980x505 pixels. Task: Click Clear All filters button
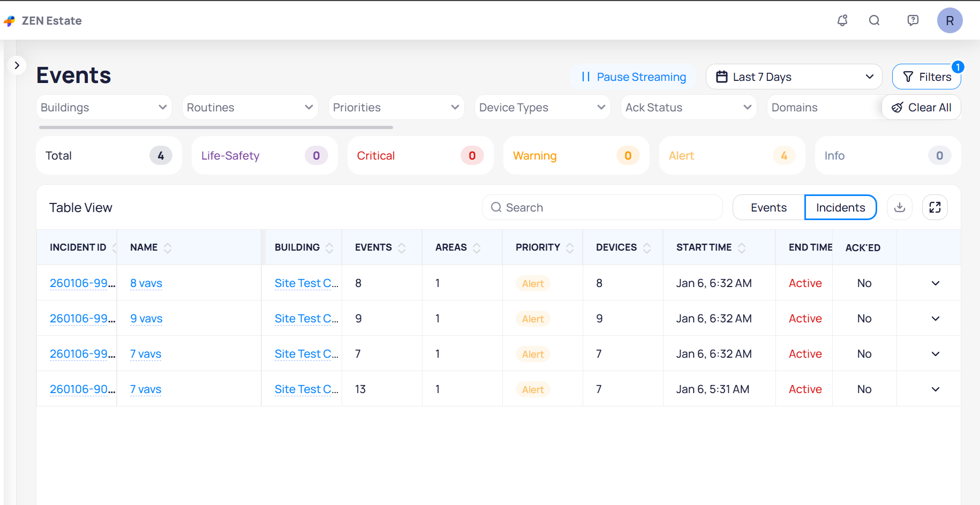(x=921, y=108)
